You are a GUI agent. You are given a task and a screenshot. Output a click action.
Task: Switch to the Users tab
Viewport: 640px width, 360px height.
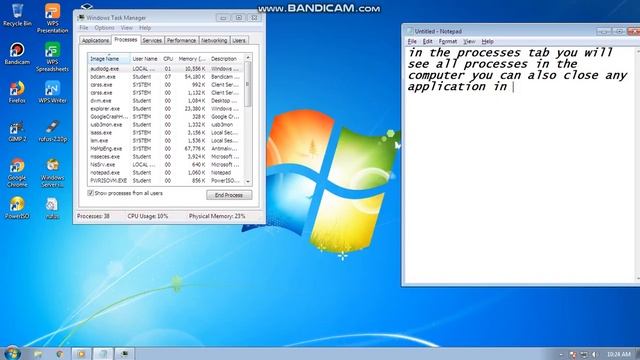pos(239,40)
